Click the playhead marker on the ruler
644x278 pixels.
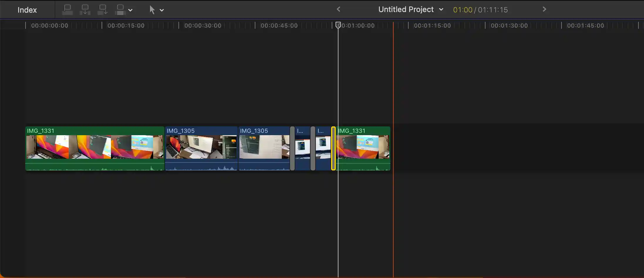click(x=338, y=25)
